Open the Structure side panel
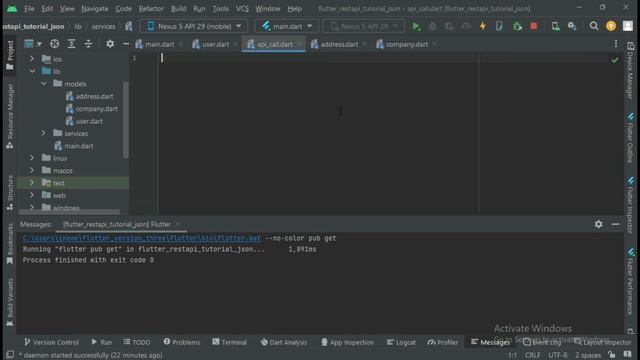 [10, 193]
